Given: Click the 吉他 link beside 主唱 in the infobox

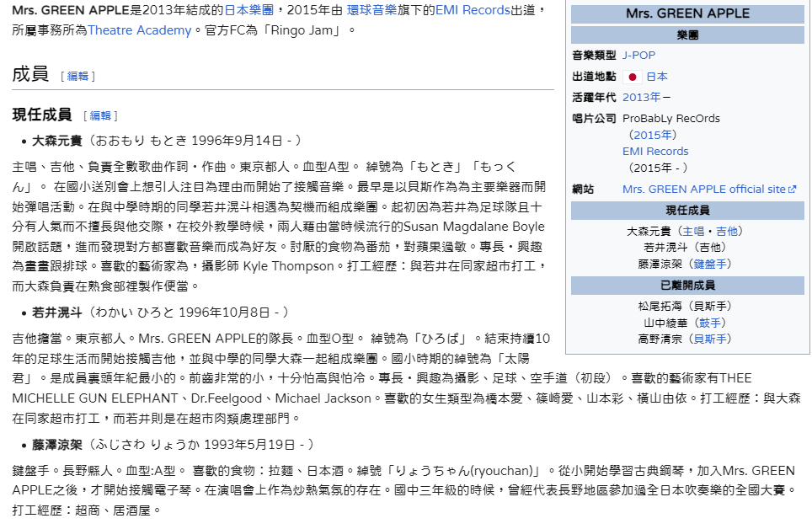Looking at the screenshot, I should tap(727, 232).
